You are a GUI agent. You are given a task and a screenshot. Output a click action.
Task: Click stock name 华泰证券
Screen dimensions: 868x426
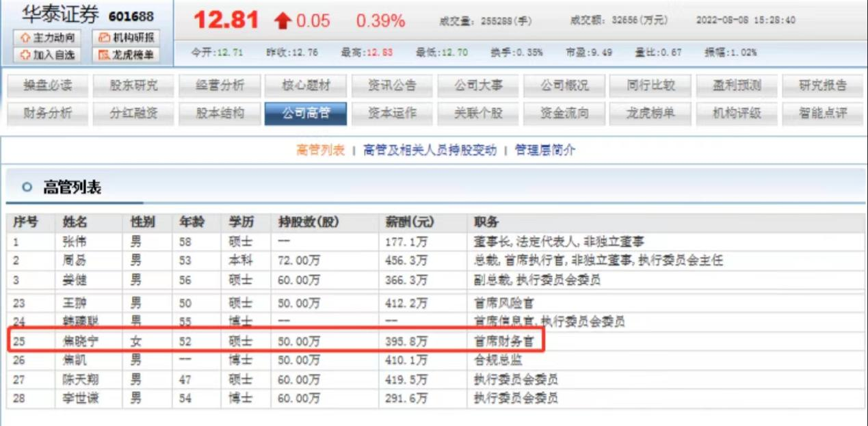point(60,15)
